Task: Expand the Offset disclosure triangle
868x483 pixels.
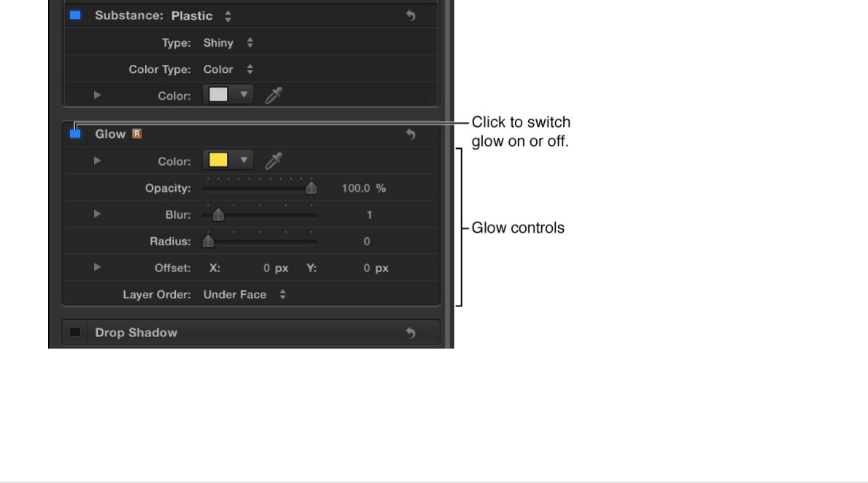Action: point(98,268)
